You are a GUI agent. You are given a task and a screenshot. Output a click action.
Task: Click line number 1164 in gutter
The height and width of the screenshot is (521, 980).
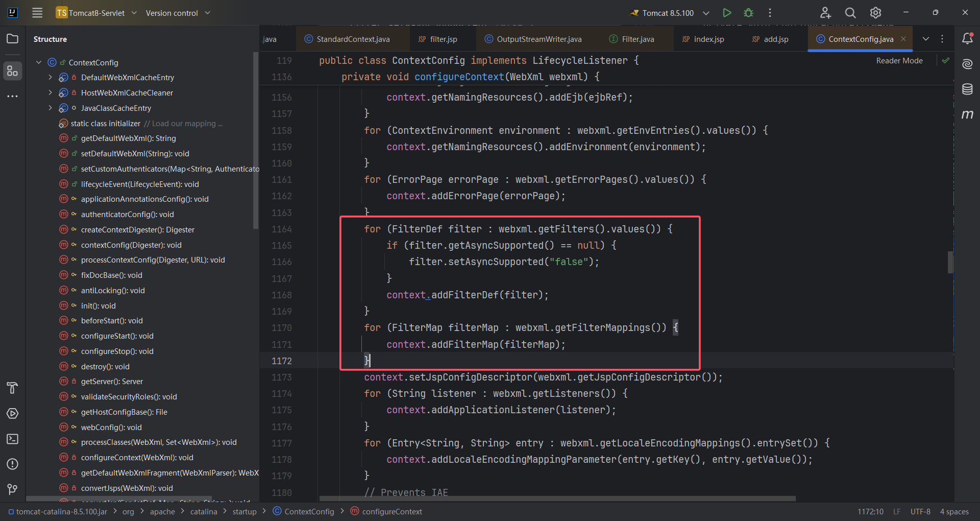[x=282, y=229]
